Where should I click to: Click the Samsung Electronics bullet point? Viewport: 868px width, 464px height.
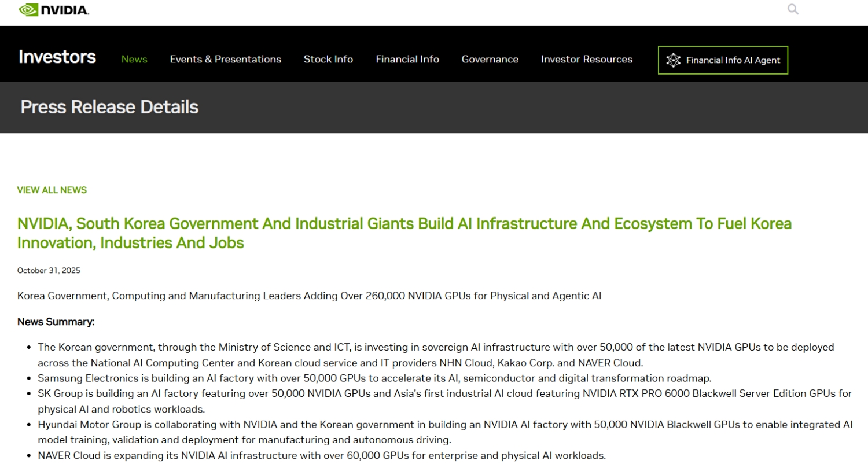[374, 378]
